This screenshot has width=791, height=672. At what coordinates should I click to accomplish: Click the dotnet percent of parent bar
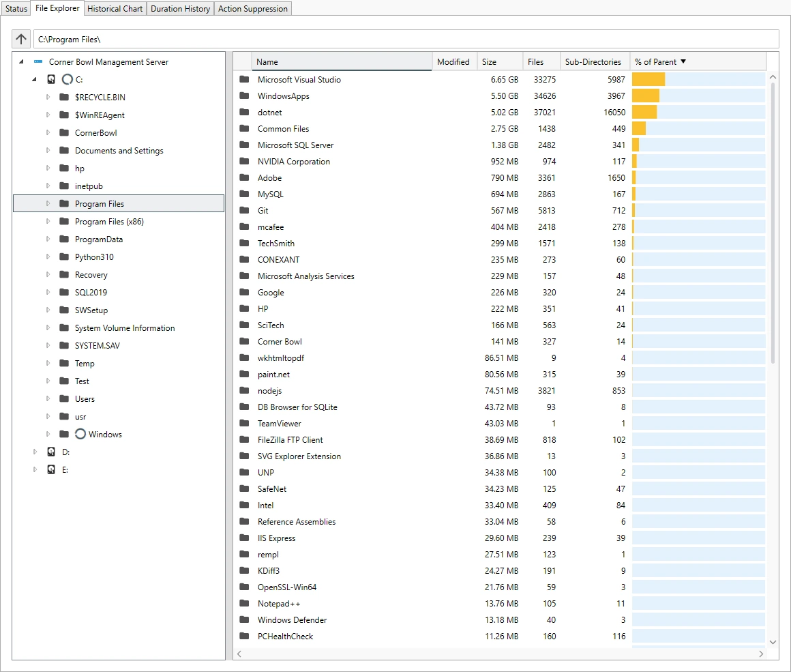point(698,113)
